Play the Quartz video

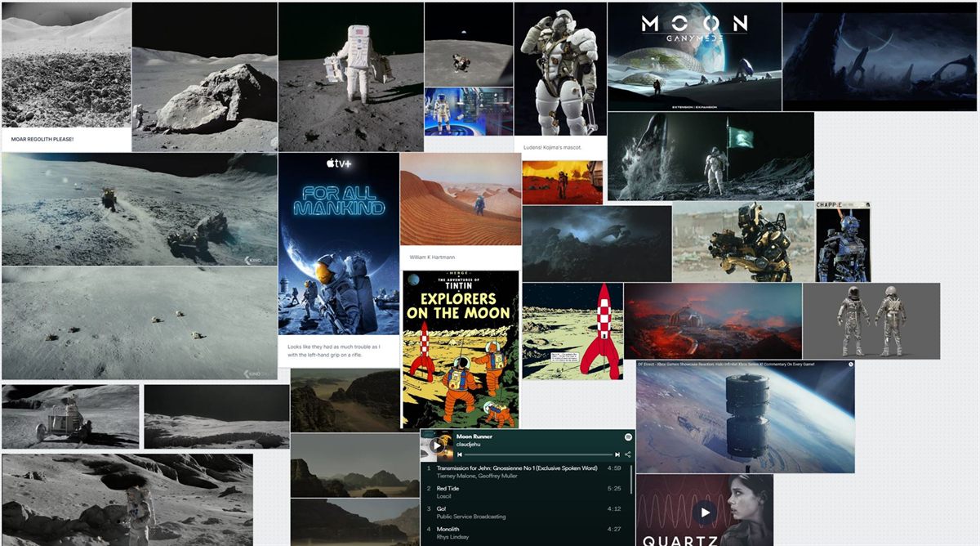[x=704, y=513]
